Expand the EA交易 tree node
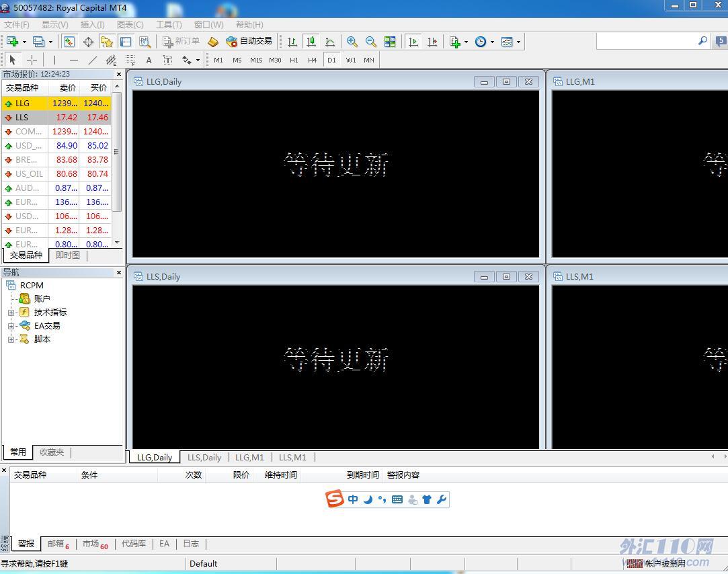The height and width of the screenshot is (574, 728). click(11, 326)
